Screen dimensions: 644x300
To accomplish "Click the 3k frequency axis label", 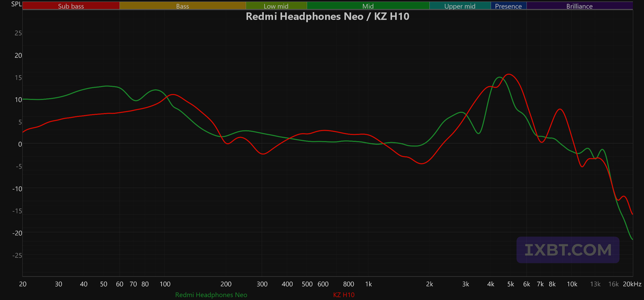I will (465, 284).
